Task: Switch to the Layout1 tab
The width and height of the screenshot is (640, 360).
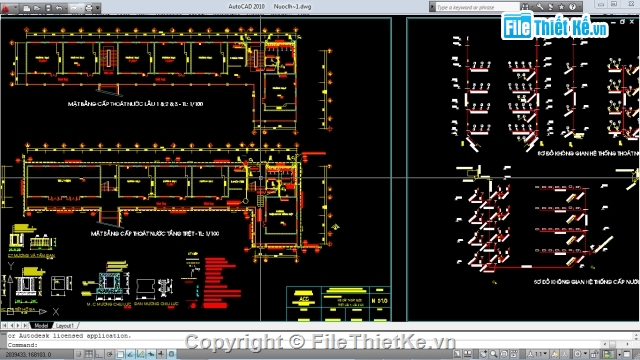Action: click(64, 326)
